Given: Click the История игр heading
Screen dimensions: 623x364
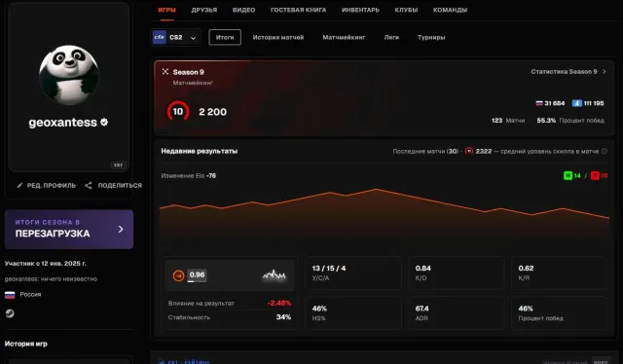Looking at the screenshot, I should pos(26,344).
